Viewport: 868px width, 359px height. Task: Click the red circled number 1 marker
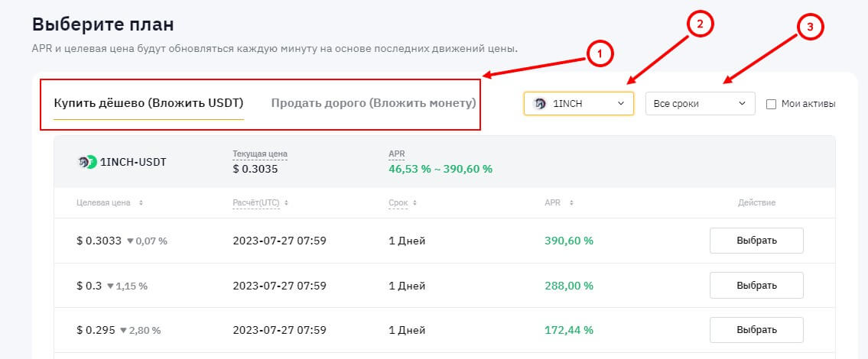[600, 53]
